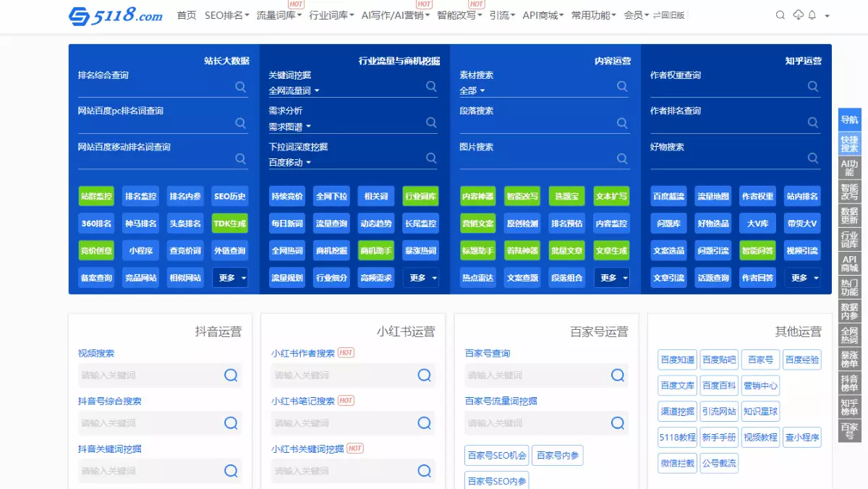Click the cloud download icon in header
Viewport: 868px width, 489px height.
click(x=799, y=15)
